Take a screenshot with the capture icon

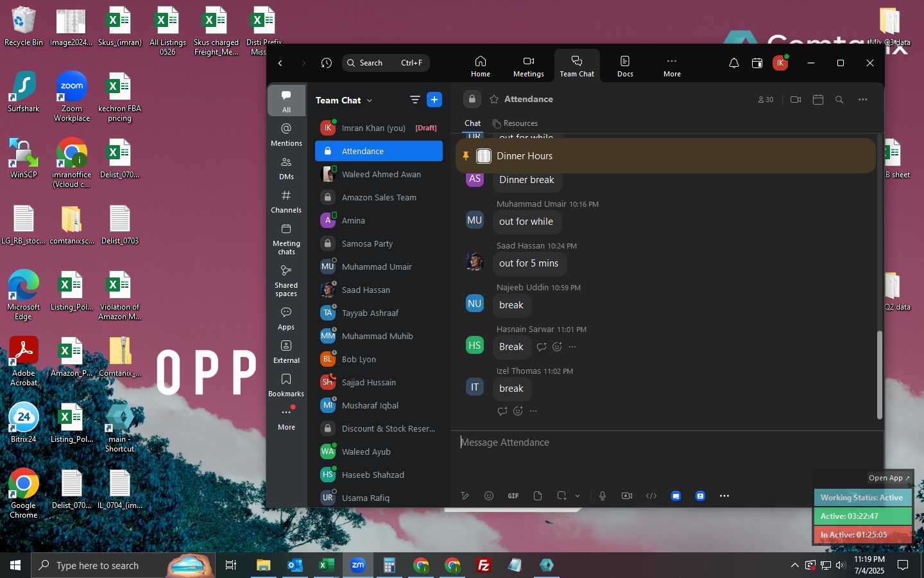(x=562, y=496)
